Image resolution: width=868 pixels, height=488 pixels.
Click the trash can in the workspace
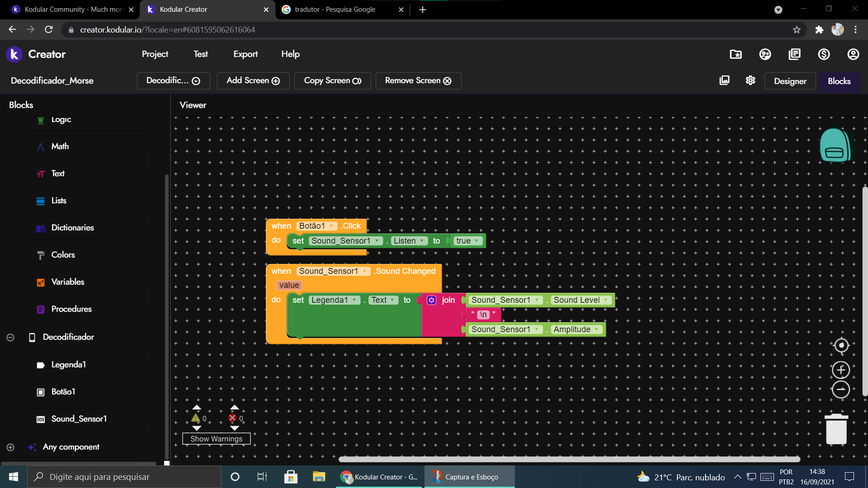836,429
